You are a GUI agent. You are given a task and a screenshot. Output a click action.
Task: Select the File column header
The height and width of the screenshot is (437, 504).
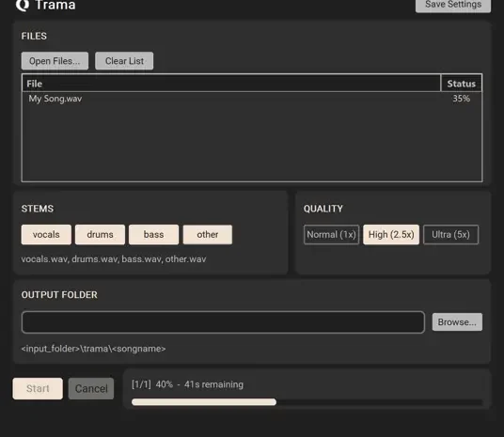click(231, 84)
